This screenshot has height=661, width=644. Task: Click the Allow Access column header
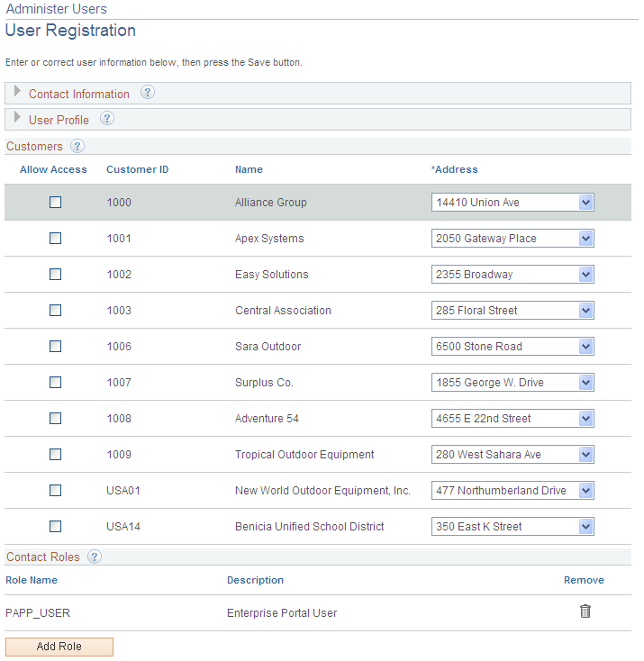click(x=53, y=169)
